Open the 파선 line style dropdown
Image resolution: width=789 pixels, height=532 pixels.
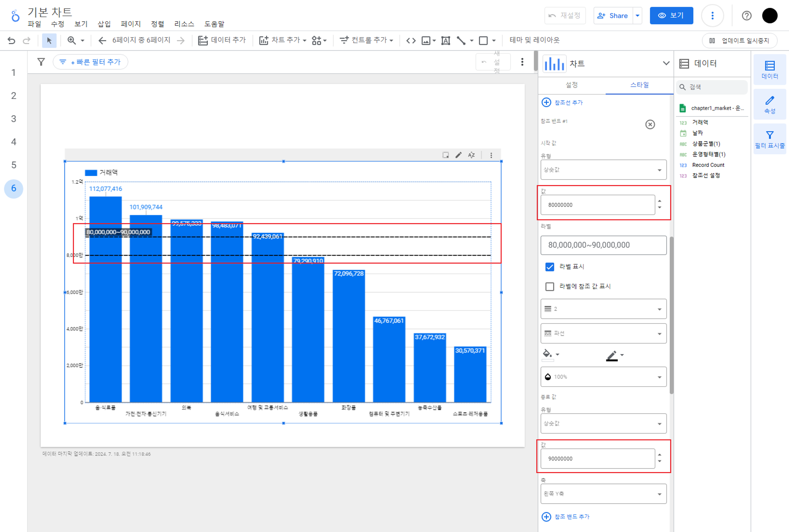click(603, 334)
